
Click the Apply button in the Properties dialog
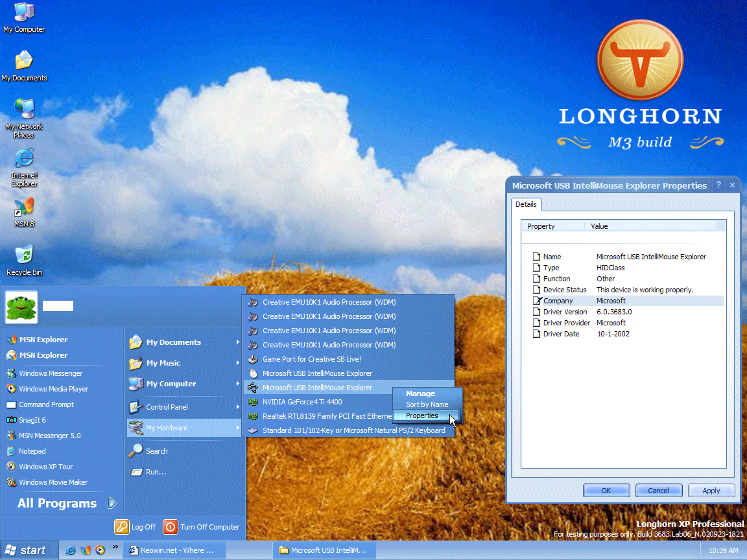(x=711, y=490)
